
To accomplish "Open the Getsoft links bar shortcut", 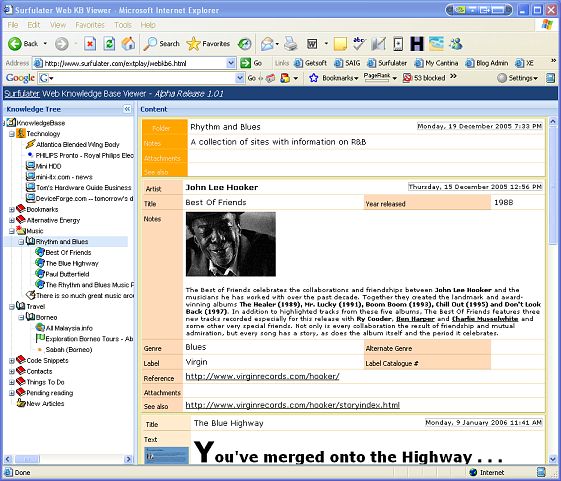I will coord(310,63).
